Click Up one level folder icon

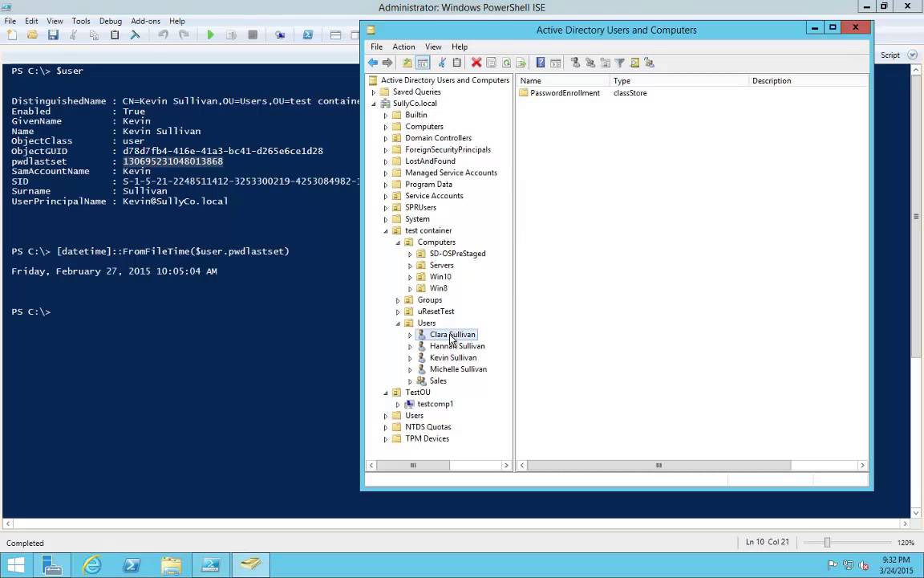(407, 63)
